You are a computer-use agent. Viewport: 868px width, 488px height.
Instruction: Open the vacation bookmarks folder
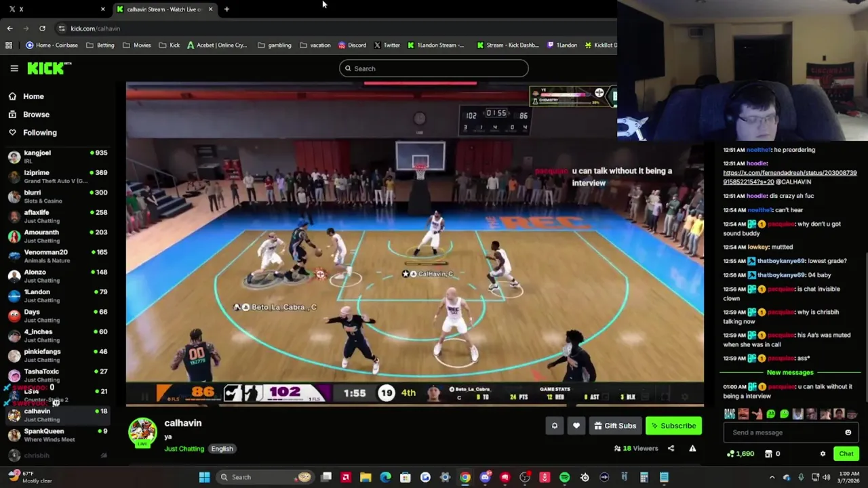click(315, 45)
